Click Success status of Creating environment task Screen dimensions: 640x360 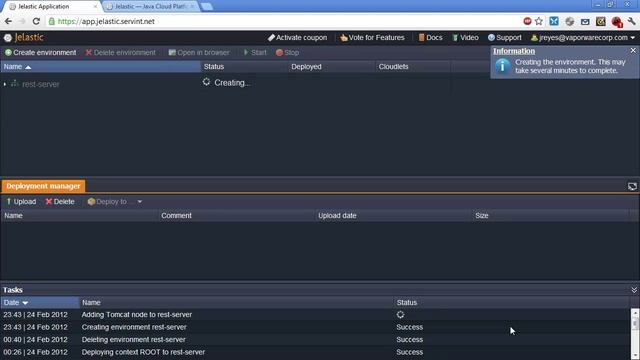(x=409, y=327)
